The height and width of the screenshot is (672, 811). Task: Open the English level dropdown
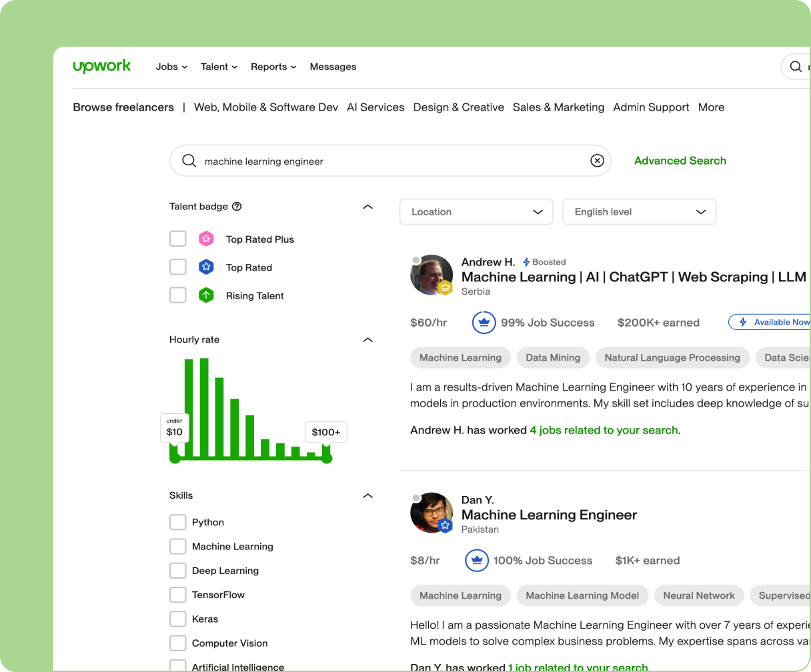(x=640, y=212)
